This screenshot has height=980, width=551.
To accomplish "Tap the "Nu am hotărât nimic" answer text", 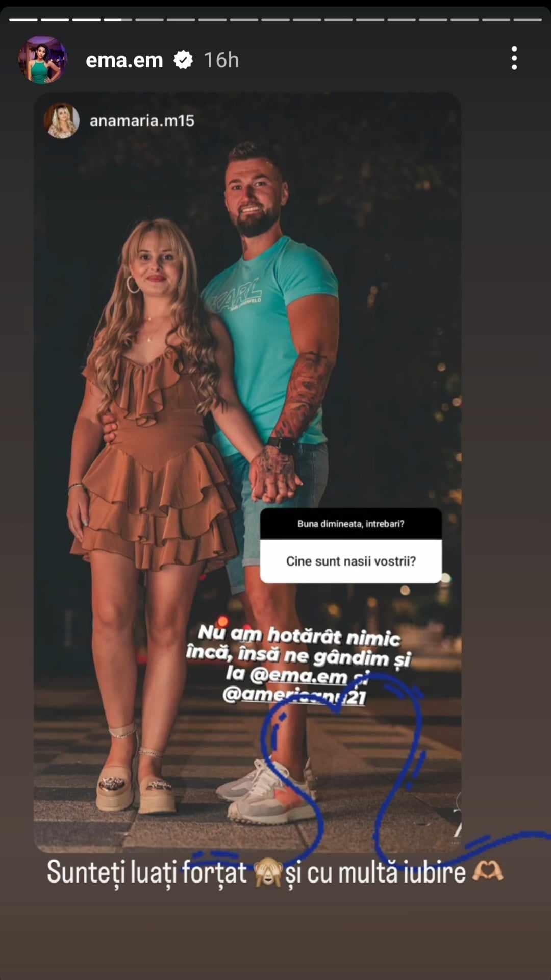I will 299,635.
